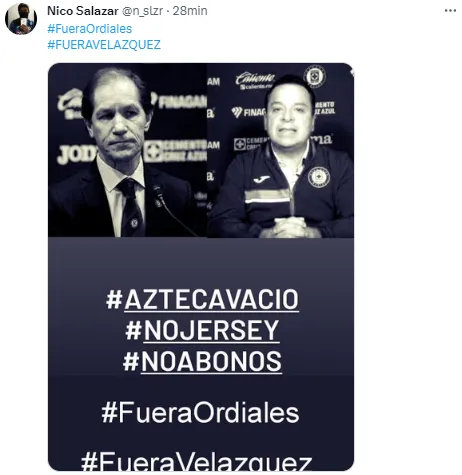Image resolution: width=462 pixels, height=475 pixels.
Task: Click the Caliente sponsor logo in image
Action: (x=255, y=80)
